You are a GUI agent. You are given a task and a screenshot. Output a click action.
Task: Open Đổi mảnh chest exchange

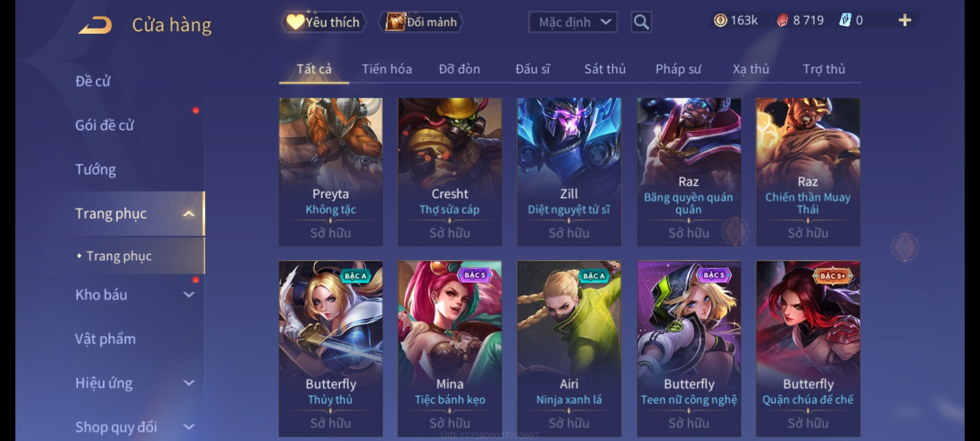pyautogui.click(x=421, y=22)
